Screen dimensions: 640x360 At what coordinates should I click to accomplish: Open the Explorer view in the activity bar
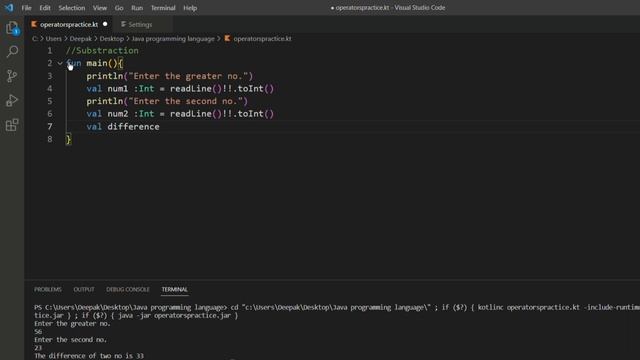[12, 28]
